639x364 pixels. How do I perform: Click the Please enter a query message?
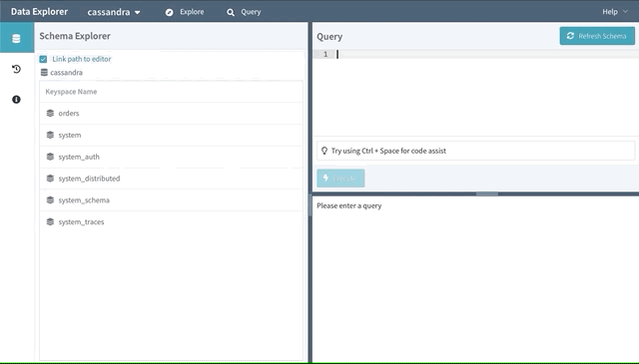point(349,205)
